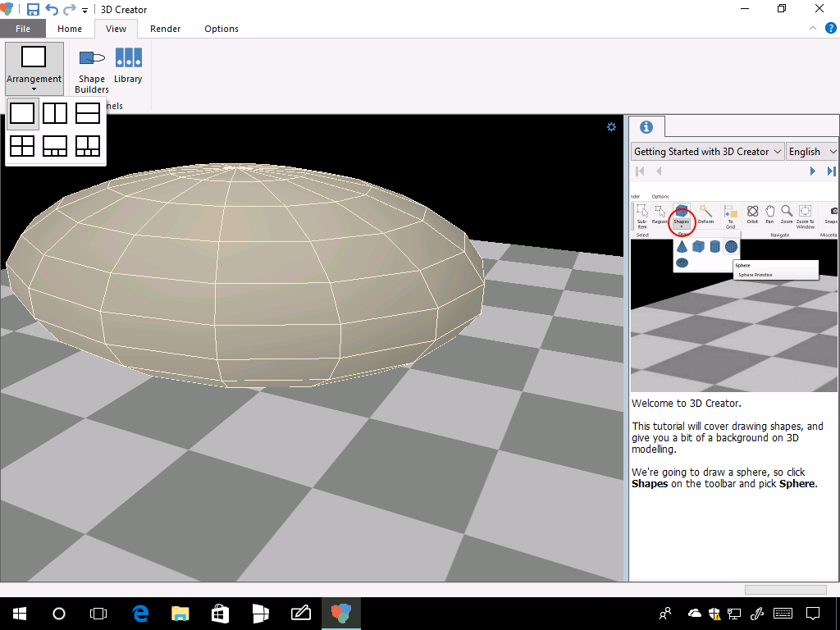Open touch keyboard tray icon
Image resolution: width=840 pixels, height=630 pixels.
pyautogui.click(x=783, y=614)
